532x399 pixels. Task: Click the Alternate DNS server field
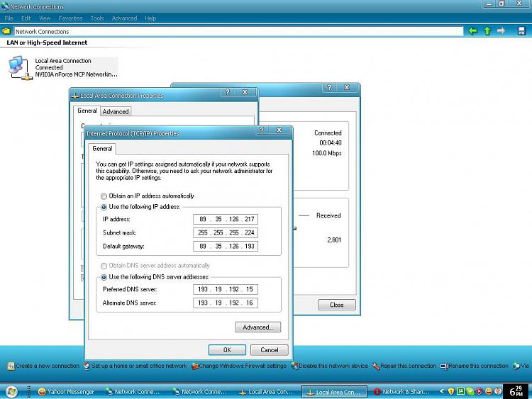point(226,303)
